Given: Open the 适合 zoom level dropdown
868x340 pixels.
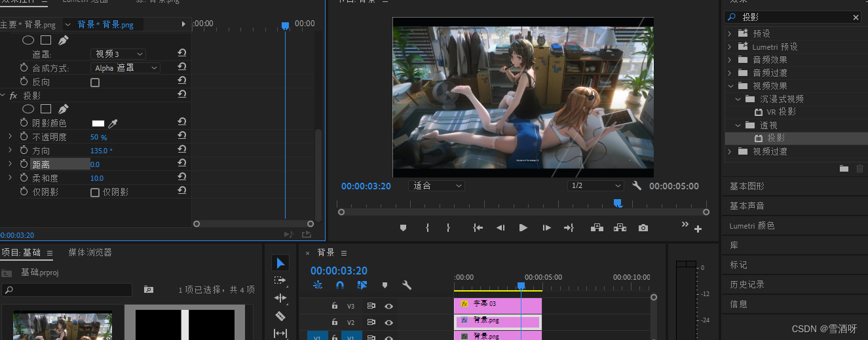Looking at the screenshot, I should pyautogui.click(x=436, y=185).
